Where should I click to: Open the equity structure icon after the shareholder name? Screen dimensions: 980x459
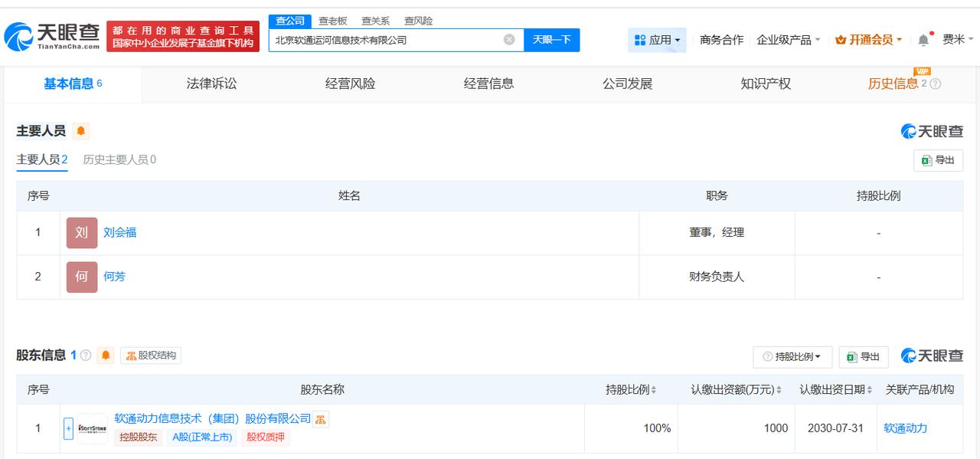point(321,419)
